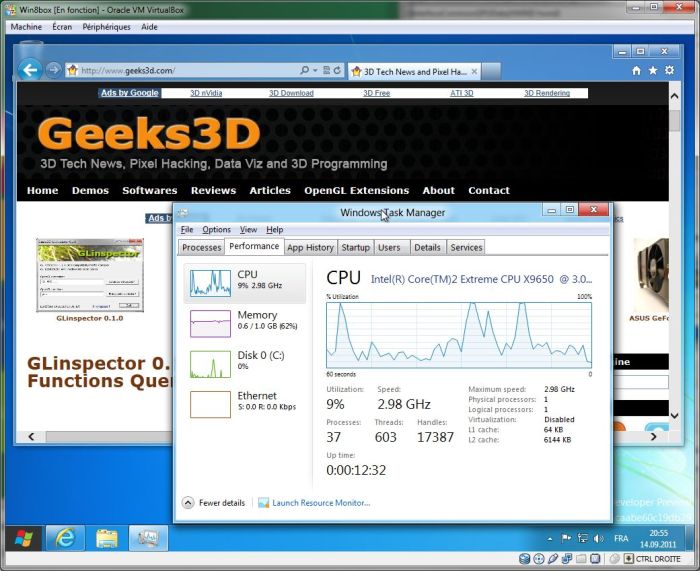Select the Memory resource graph entry
This screenshot has height=571, width=700.
245,324
